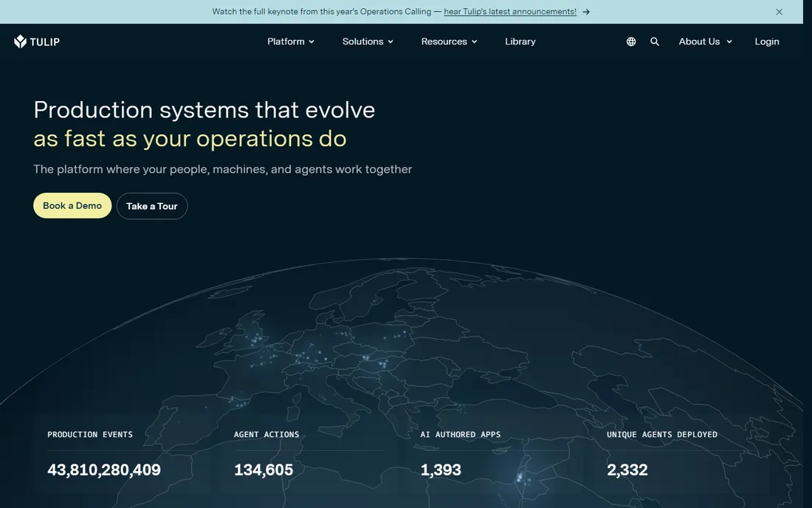This screenshot has width=812, height=508.
Task: Click the arrow after the keynote announcement
Action: (x=585, y=12)
